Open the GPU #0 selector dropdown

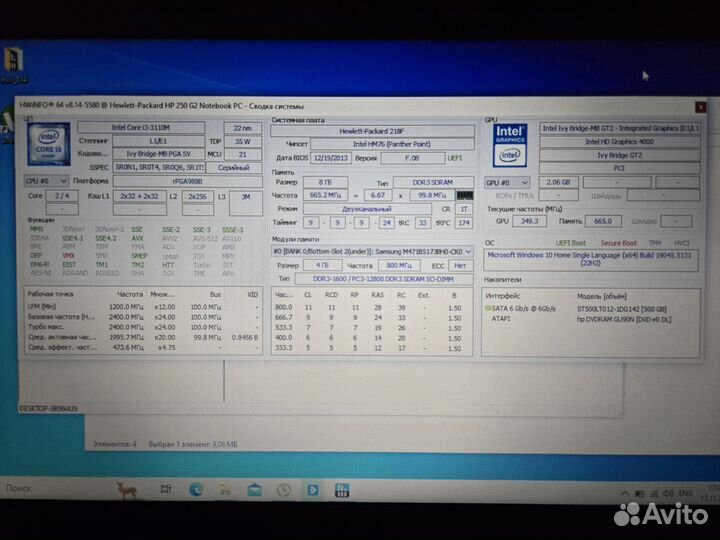click(507, 182)
